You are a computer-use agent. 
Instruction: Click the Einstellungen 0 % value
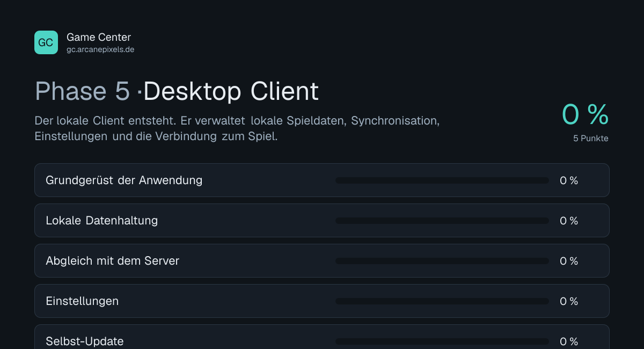click(x=569, y=301)
